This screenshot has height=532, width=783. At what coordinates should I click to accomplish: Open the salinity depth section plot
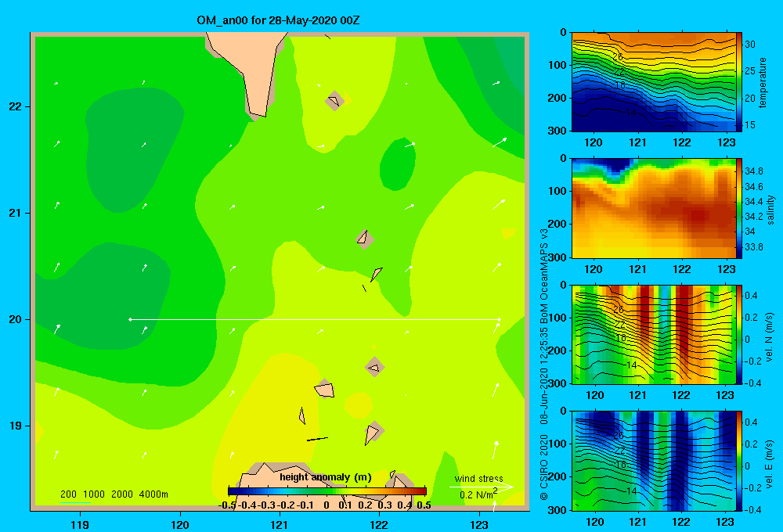click(654, 208)
